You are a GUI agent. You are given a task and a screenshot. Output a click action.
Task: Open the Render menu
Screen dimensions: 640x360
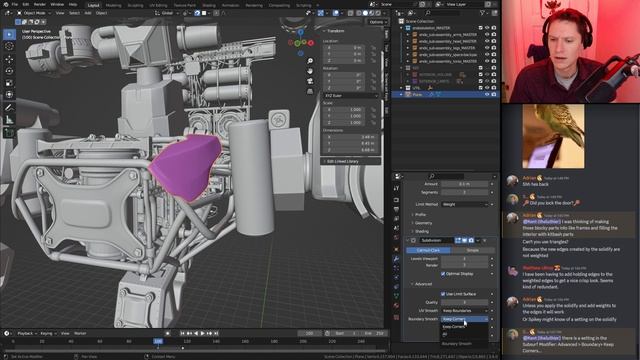(x=40, y=4)
